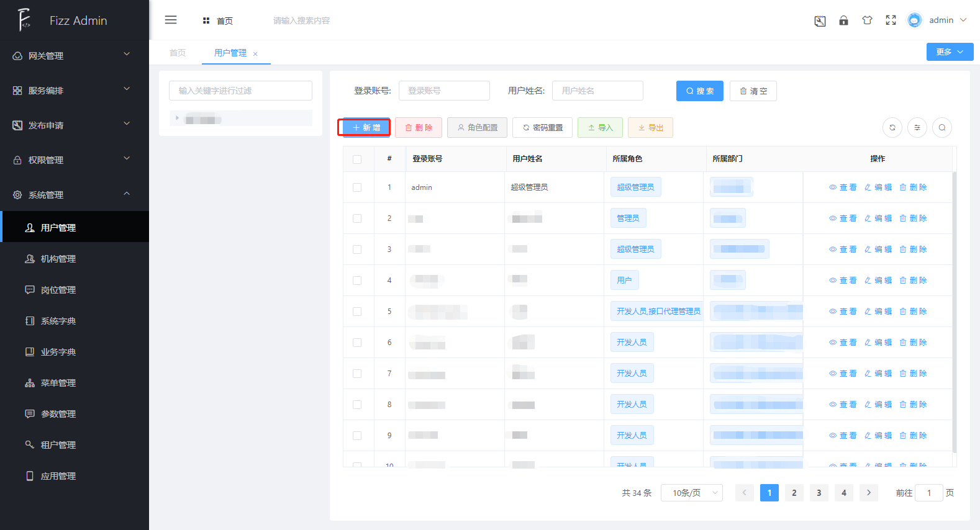
Task: Open 岗位管理 in sidebar
Action: [x=75, y=290]
